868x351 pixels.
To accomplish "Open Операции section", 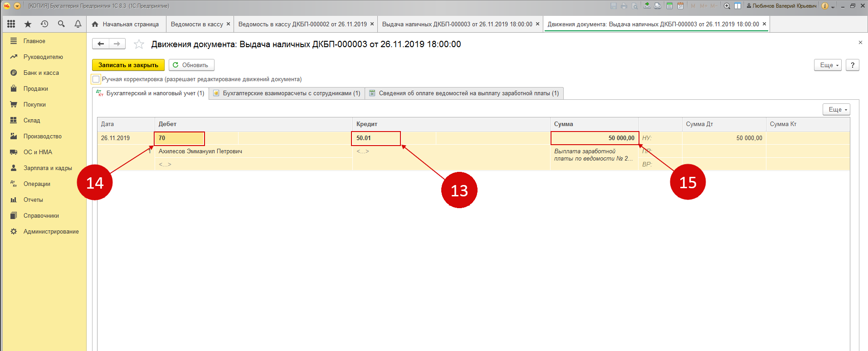I will (x=44, y=184).
